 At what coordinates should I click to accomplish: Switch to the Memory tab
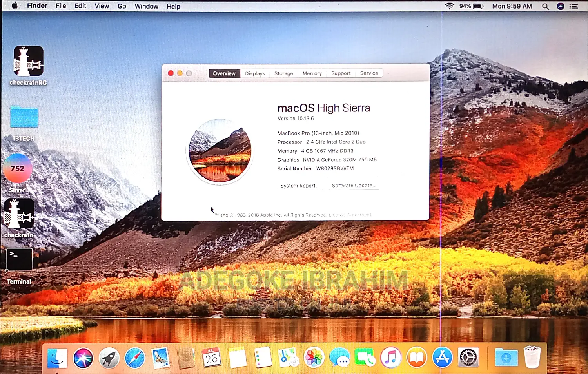coord(312,73)
